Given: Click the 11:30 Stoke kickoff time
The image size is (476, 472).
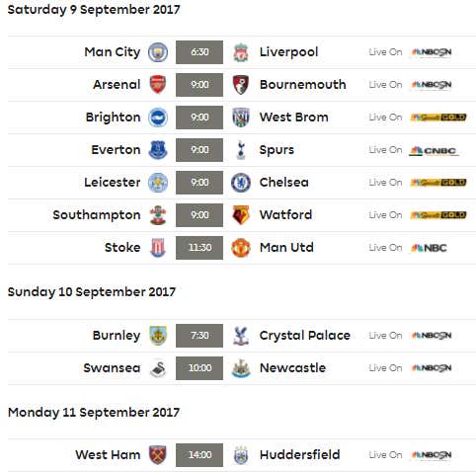Looking at the screenshot, I should (x=199, y=248).
